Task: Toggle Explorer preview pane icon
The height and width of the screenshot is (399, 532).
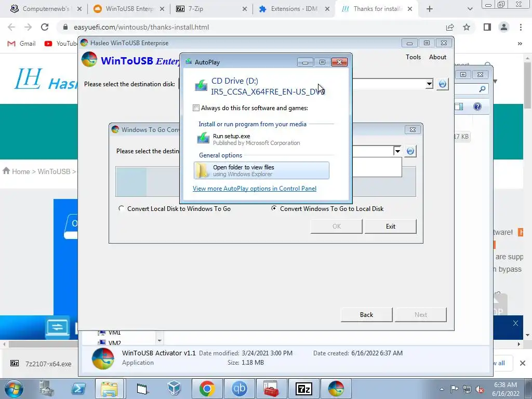Action: tap(459, 107)
